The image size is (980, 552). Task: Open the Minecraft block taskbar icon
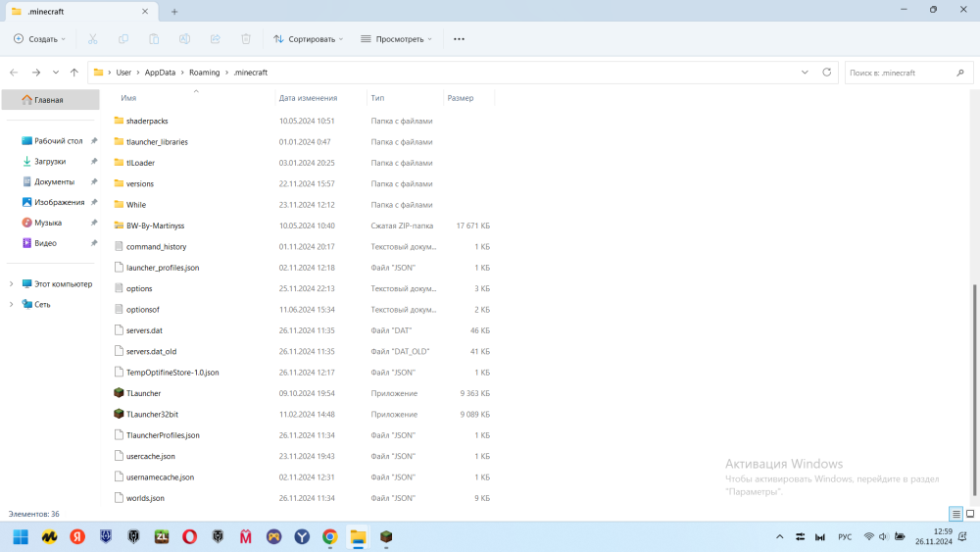tap(386, 537)
